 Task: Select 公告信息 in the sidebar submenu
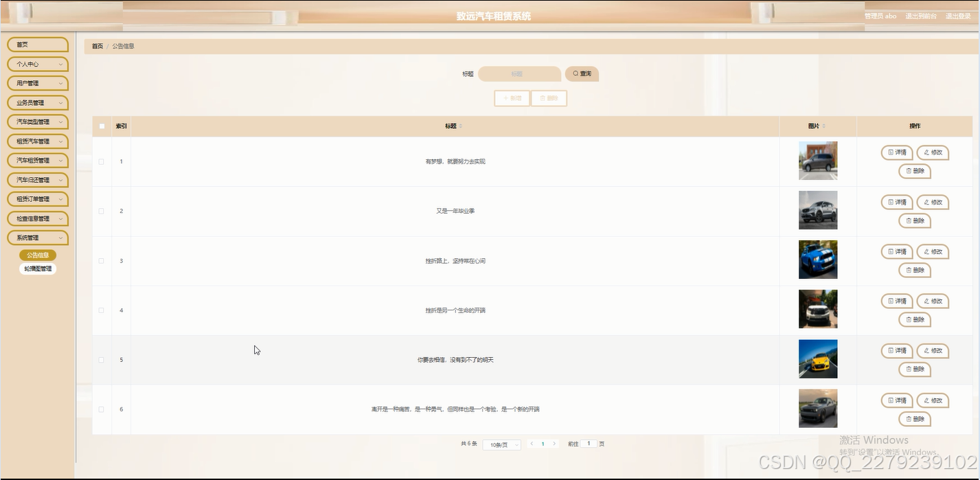click(x=38, y=254)
